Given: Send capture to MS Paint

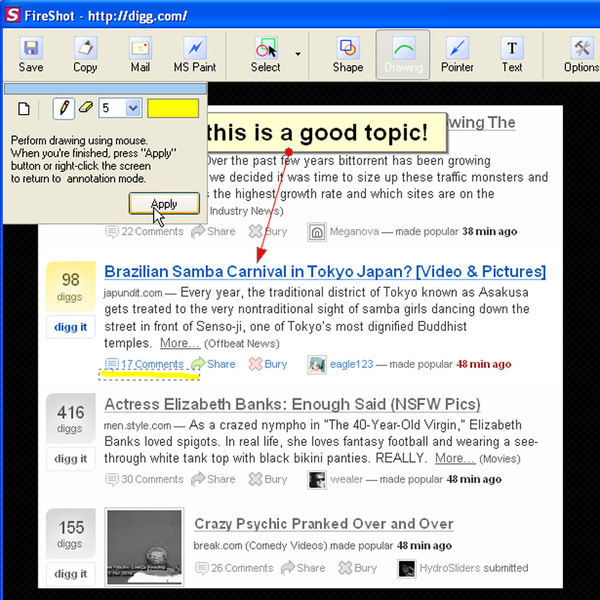Looking at the screenshot, I should (195, 55).
